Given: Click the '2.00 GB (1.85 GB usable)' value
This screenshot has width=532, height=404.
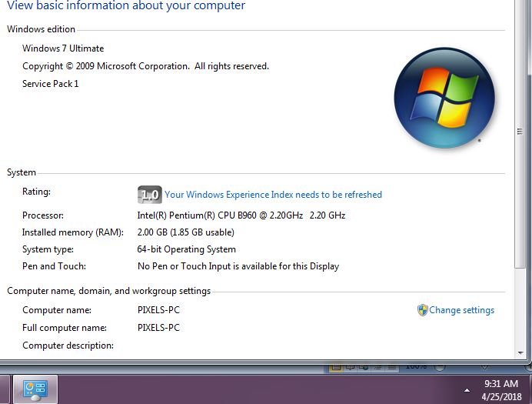Looking at the screenshot, I should (x=185, y=232).
